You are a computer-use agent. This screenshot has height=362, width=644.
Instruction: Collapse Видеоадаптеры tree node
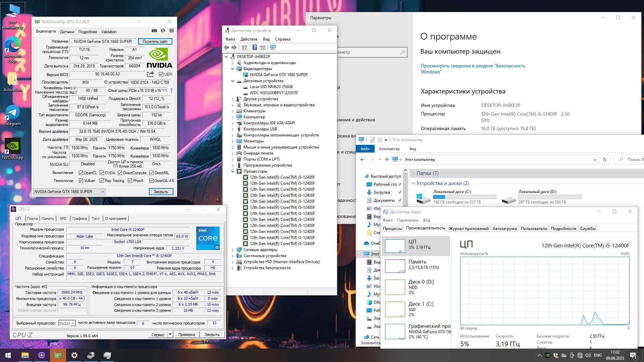tap(232, 69)
